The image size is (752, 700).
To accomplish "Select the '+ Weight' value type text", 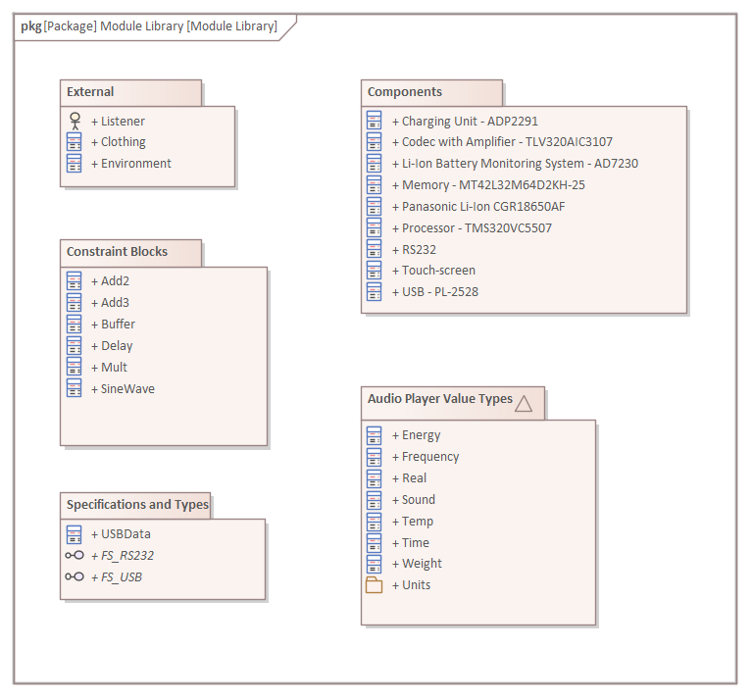I will (x=418, y=565).
